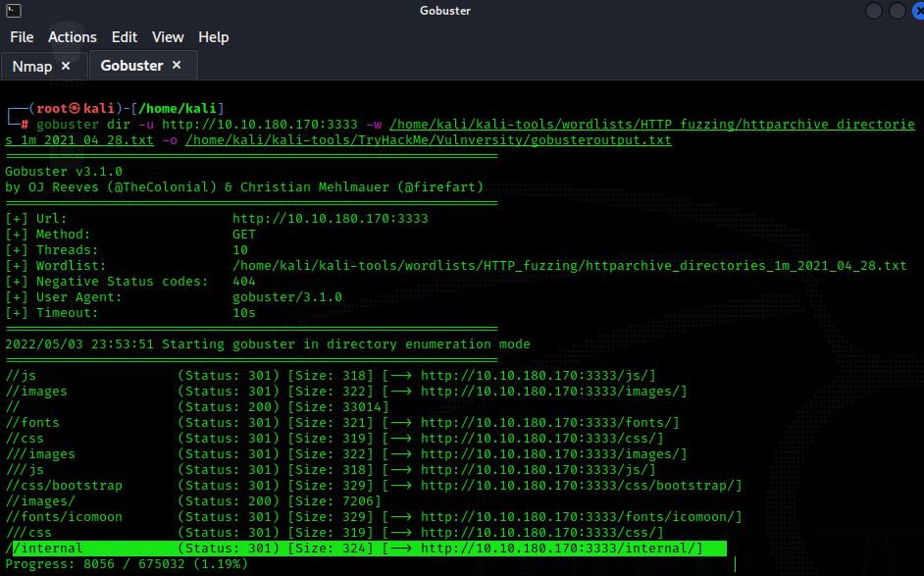This screenshot has height=576, width=924.
Task: Select the Gobuster tab
Action: pos(131,66)
